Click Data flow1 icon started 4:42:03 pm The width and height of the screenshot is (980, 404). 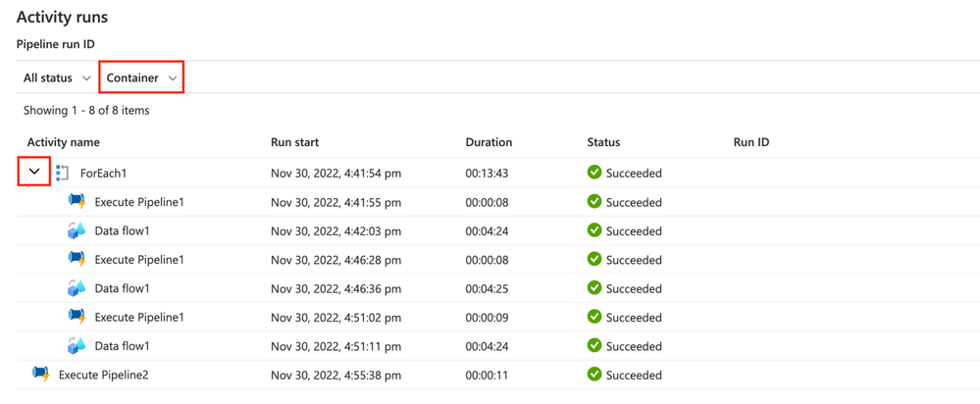click(77, 230)
